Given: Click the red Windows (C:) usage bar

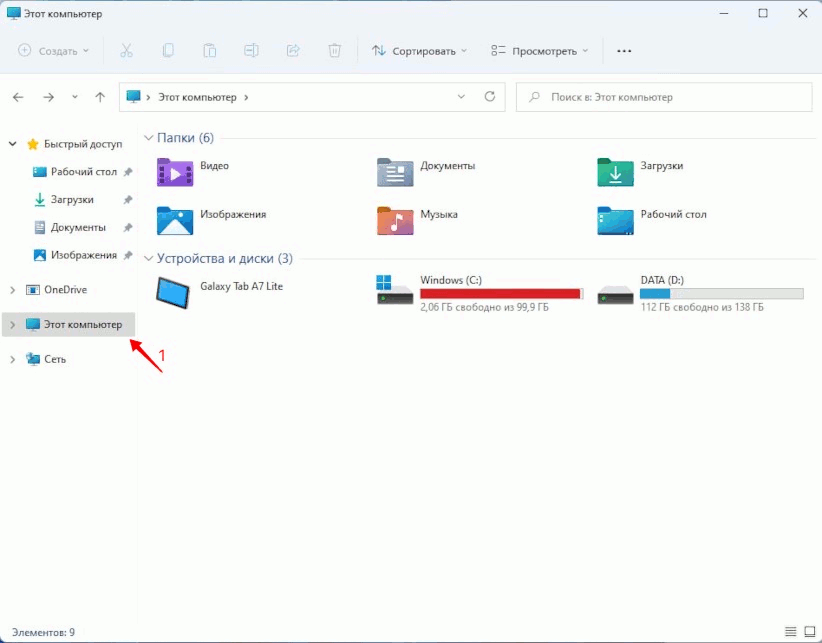Looking at the screenshot, I should (x=502, y=294).
